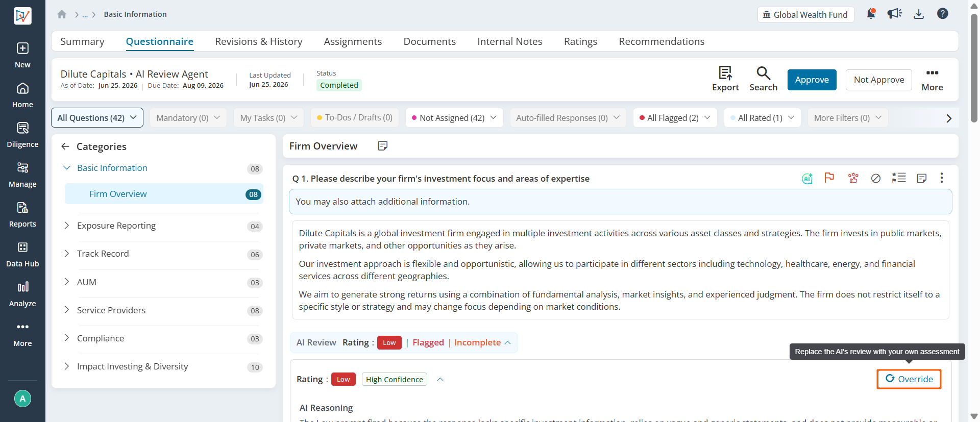Expand the Compliance category
980x422 pixels.
(x=67, y=338)
